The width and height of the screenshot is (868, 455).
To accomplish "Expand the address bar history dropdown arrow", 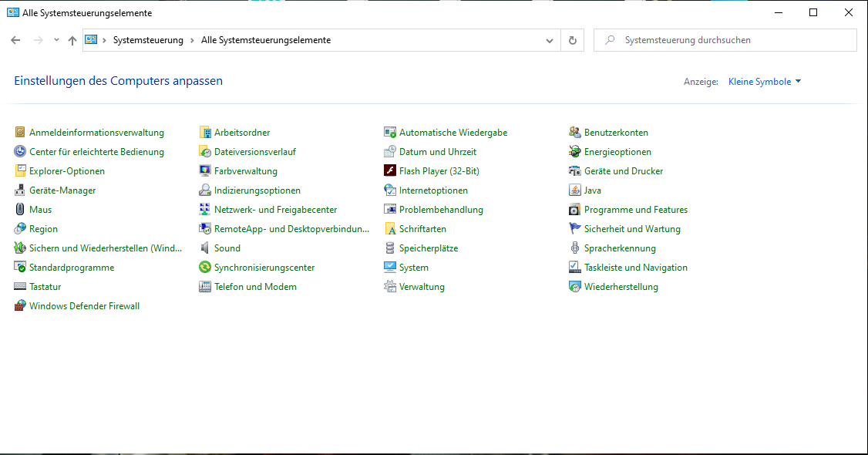I will pos(549,40).
